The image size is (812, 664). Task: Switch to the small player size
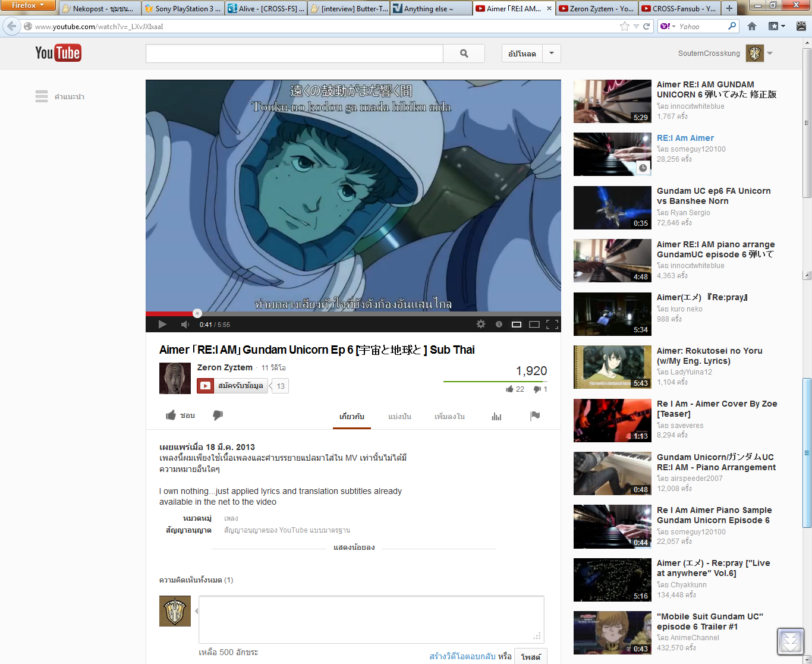point(517,324)
